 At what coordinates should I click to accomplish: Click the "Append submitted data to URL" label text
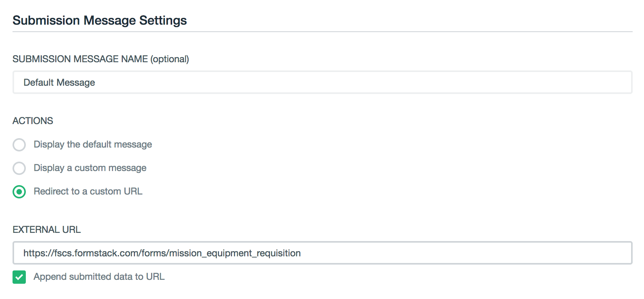click(99, 277)
